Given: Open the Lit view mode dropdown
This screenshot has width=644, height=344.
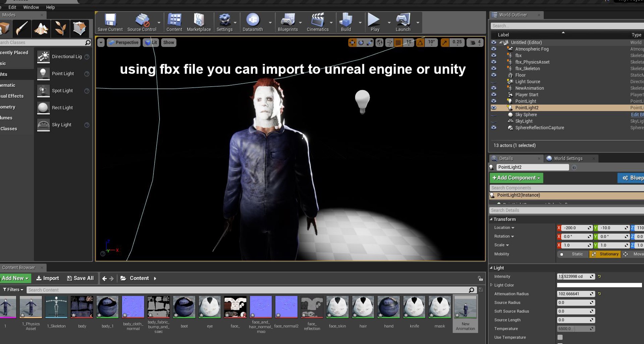Looking at the screenshot, I should [151, 43].
